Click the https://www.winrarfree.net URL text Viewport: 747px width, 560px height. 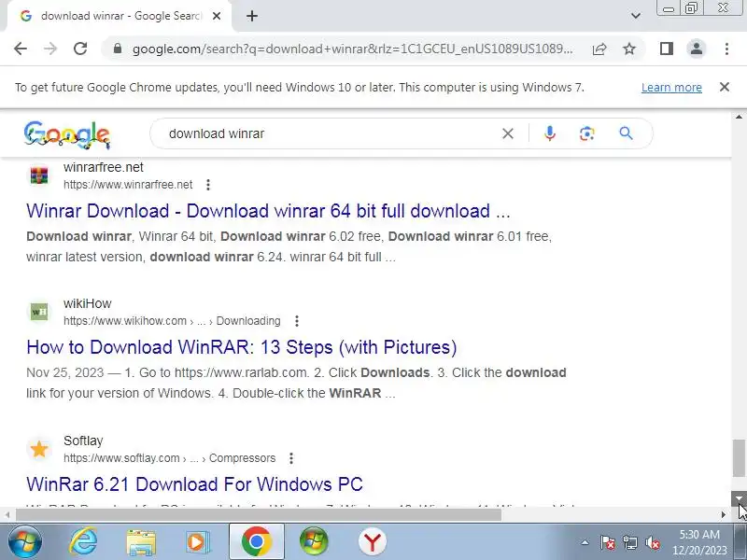[128, 185]
